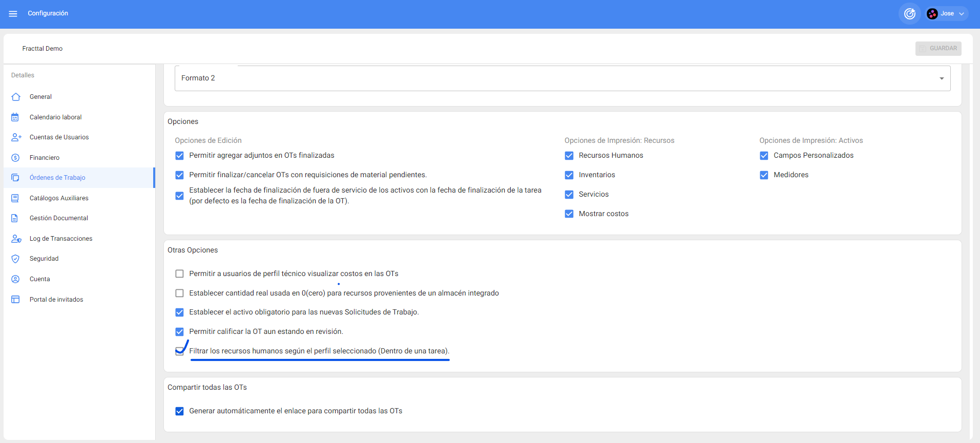The height and width of the screenshot is (443, 980).
Task: Uncheck Permitir agregar adjuntos en OTs finalizadas
Action: [179, 156]
